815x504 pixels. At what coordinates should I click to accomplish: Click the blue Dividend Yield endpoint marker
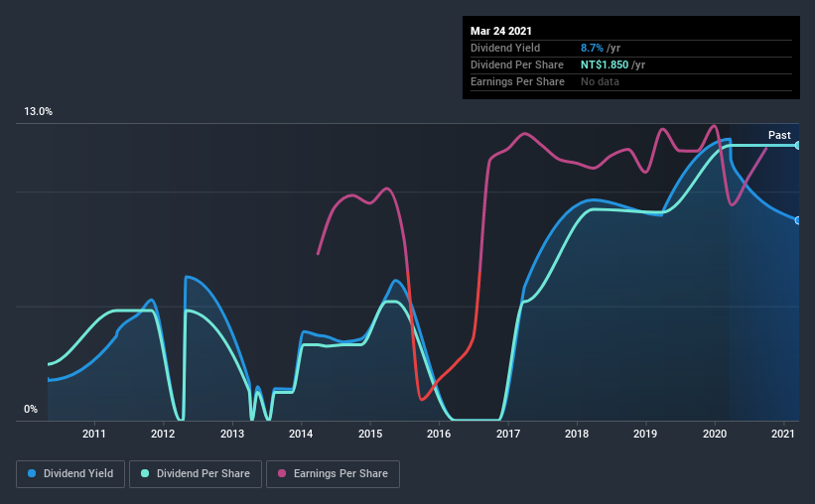798,220
